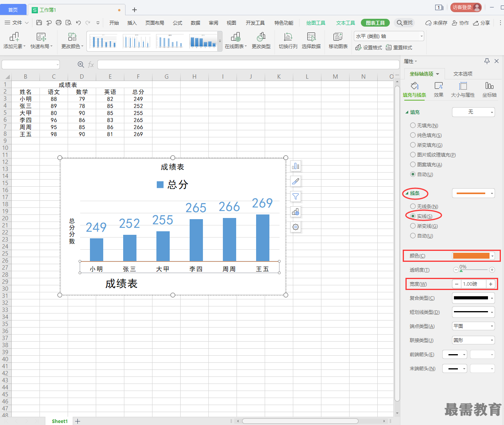Image resolution: width=504 pixels, height=425 pixels.
Task: Click the Redo arrow icon
Action: 88,23
